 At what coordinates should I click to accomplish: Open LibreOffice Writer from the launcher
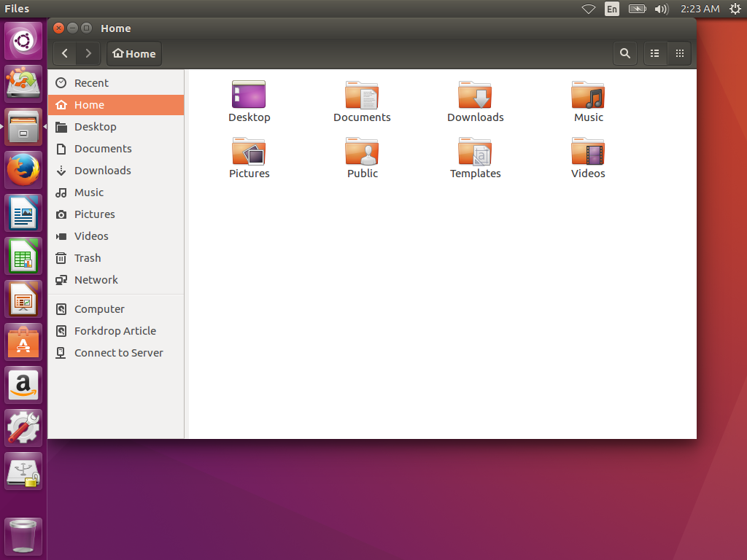23,213
